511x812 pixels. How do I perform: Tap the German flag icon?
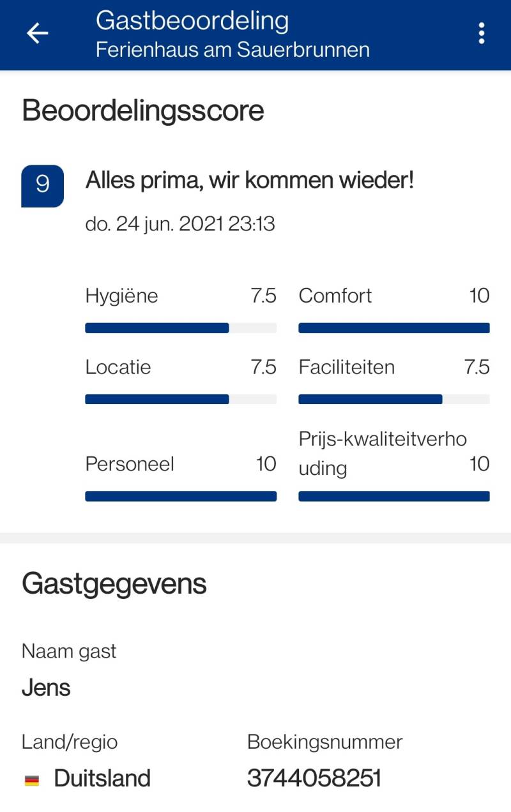tap(32, 779)
